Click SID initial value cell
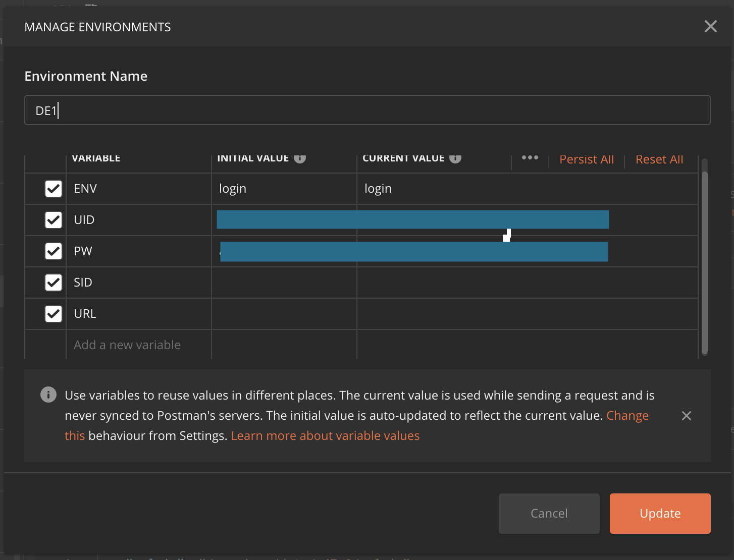Viewport: 734px width, 560px height. 284,283
